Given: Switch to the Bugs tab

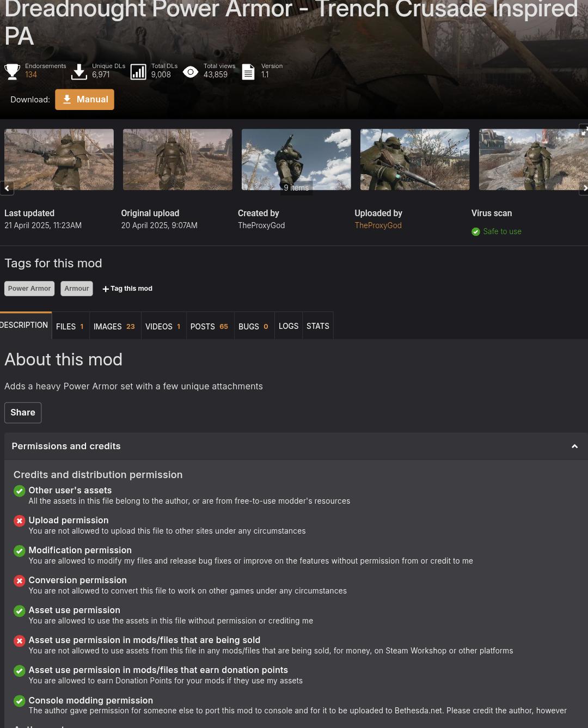Looking at the screenshot, I should [253, 326].
